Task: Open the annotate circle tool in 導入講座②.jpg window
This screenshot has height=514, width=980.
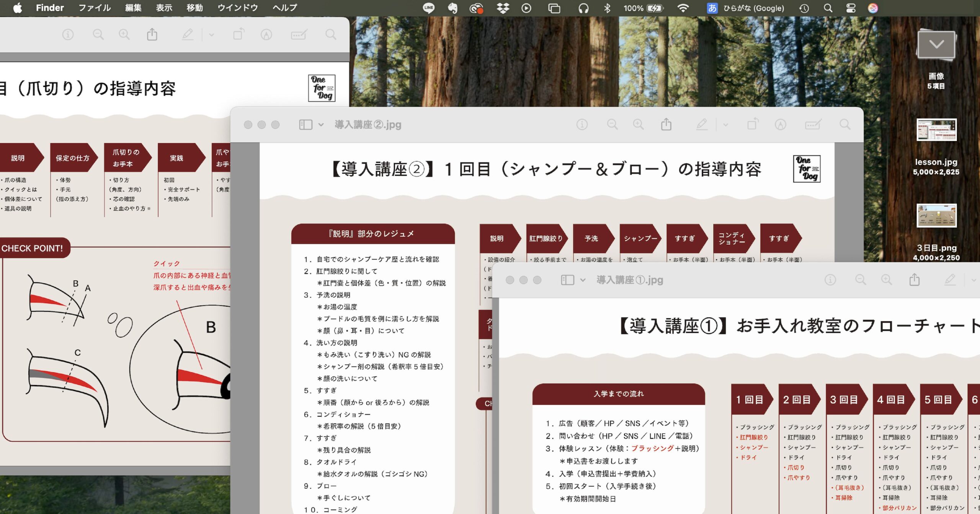Action: point(781,124)
